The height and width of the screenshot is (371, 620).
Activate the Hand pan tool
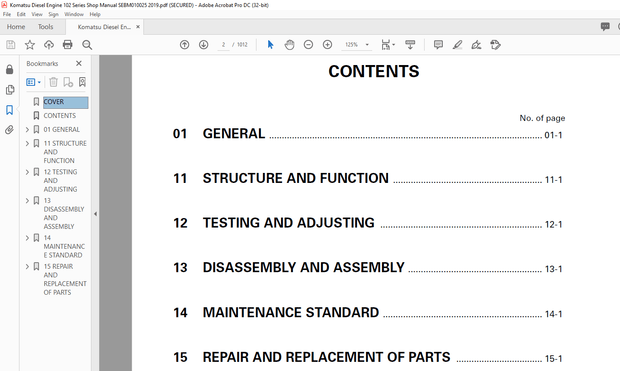(289, 45)
